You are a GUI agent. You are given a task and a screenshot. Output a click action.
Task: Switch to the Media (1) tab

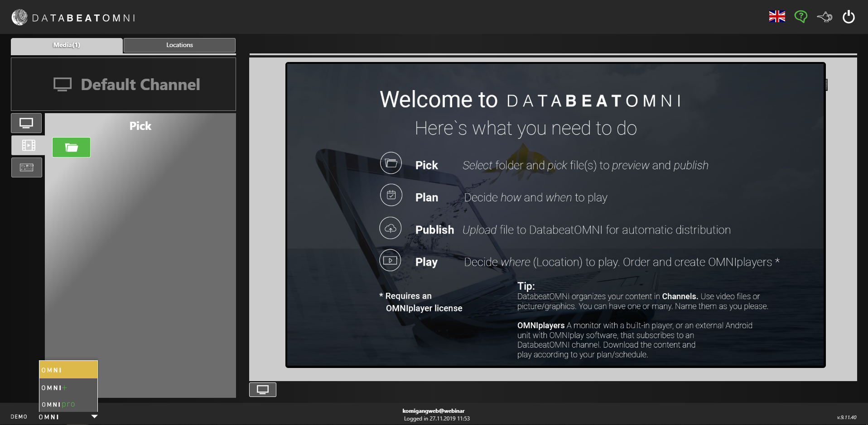[67, 45]
